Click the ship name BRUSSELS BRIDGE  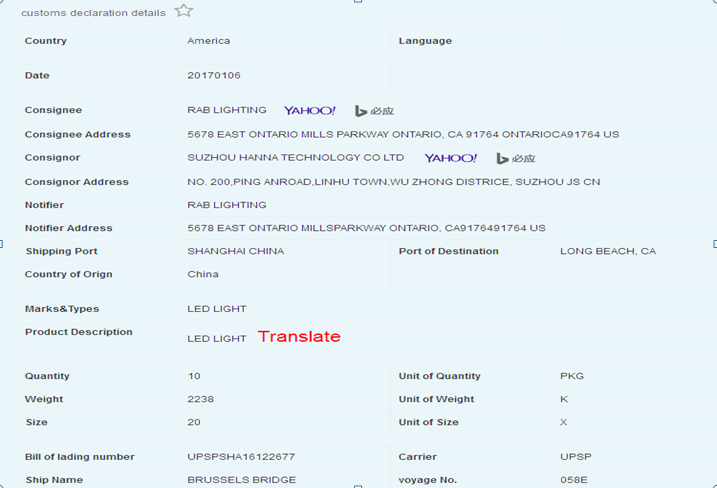pyautogui.click(x=241, y=480)
